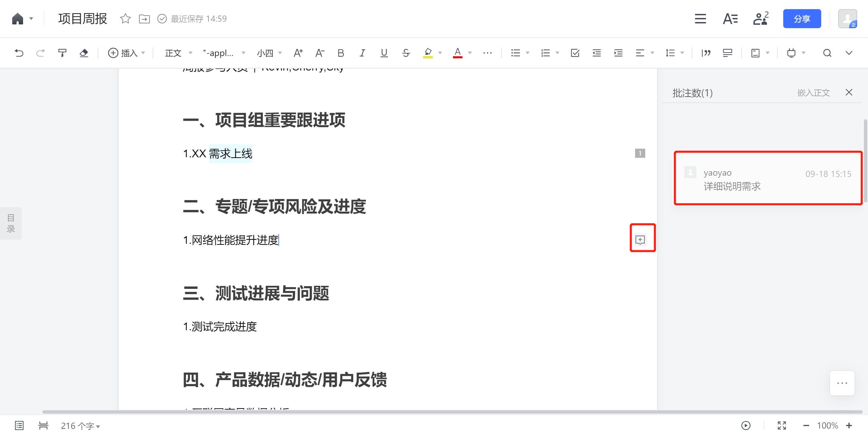Click the format painter icon

click(x=62, y=53)
